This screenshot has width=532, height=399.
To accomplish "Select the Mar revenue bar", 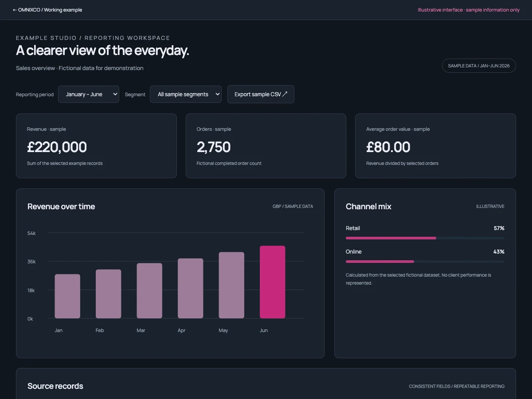I will 149,291.
